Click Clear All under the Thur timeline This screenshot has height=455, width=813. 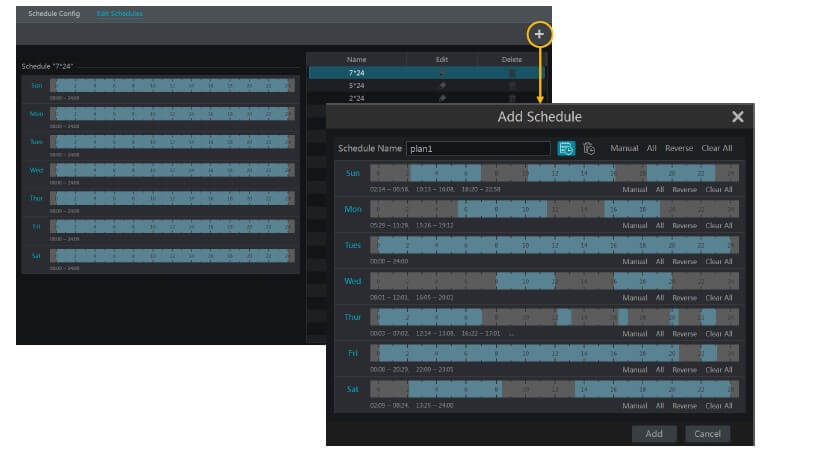point(719,334)
